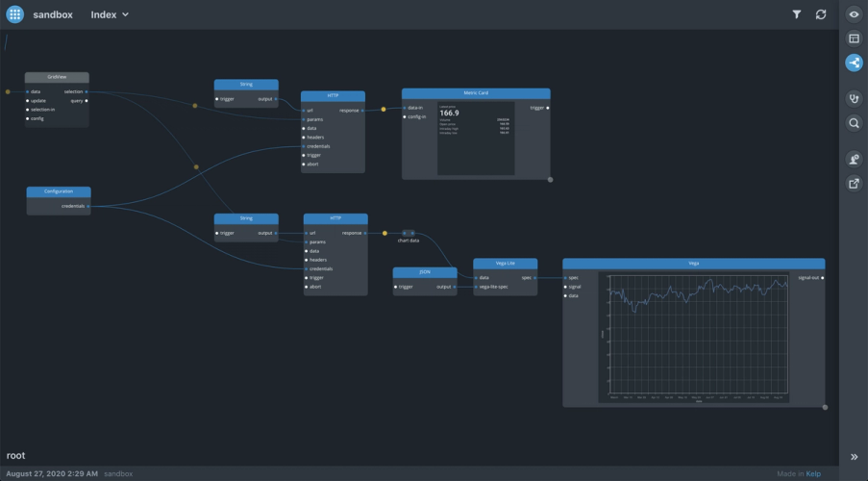This screenshot has height=481, width=868.
Task: Click the August 27, 2020 2:29 AM timestamp
Action: pos(52,474)
